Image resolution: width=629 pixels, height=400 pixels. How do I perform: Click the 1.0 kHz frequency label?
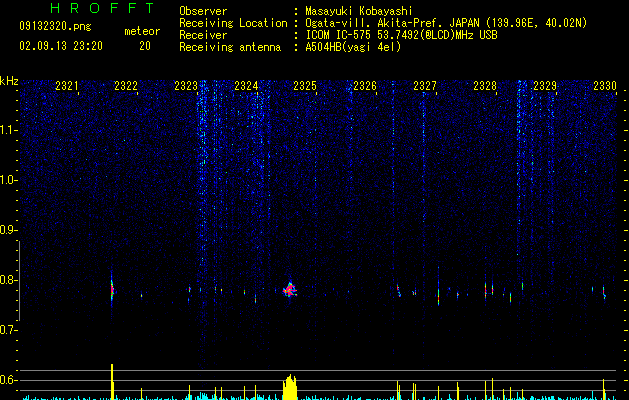(8, 180)
